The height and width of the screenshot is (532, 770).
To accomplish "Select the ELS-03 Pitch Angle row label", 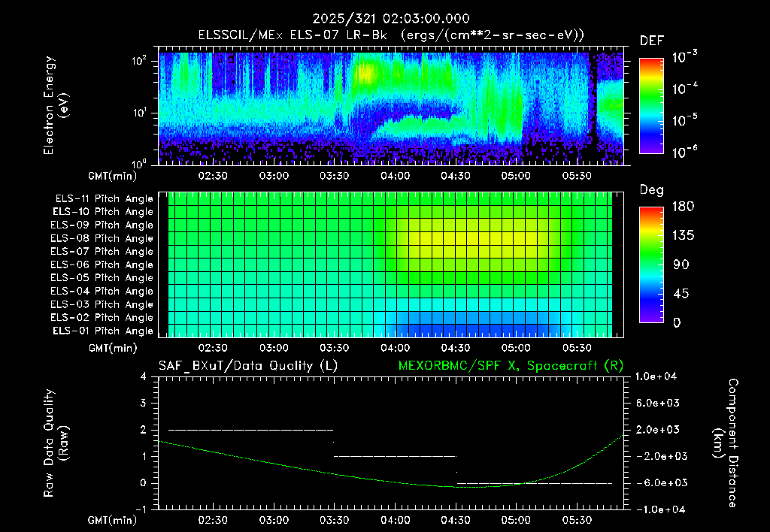I will tap(102, 304).
